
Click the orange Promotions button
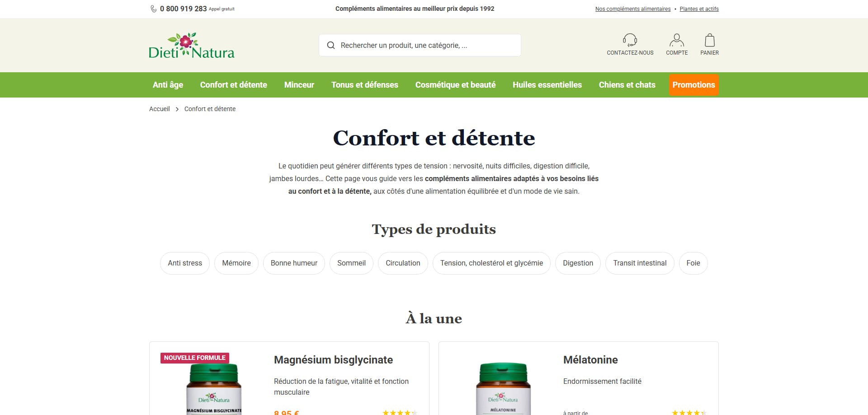[693, 85]
